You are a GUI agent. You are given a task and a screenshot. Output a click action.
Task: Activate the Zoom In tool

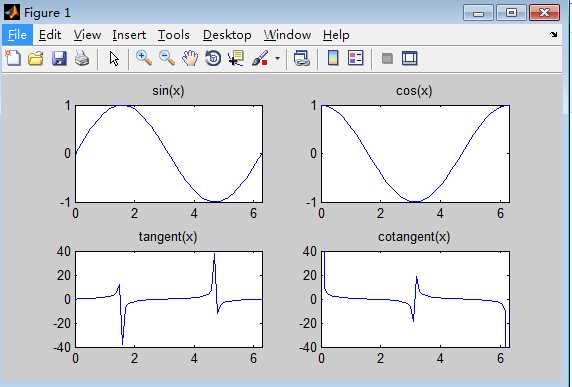point(144,58)
